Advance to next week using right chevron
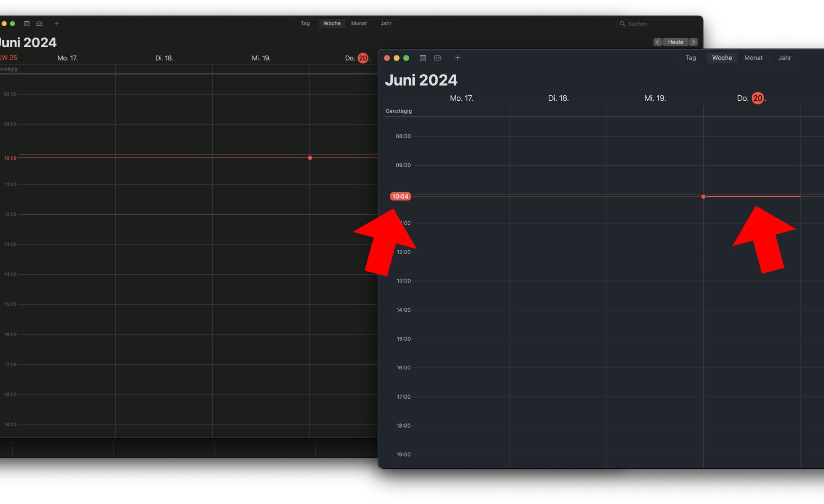Screen dimensions: 824x504 pyautogui.click(x=694, y=42)
